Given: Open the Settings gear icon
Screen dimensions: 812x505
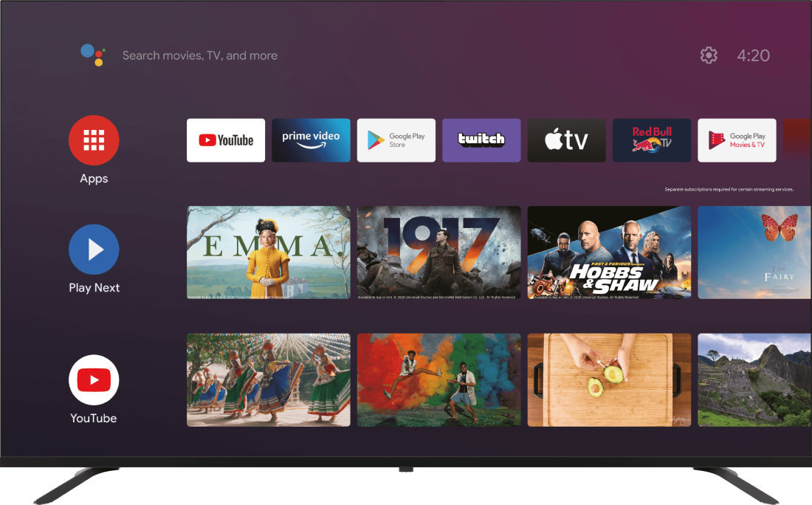Looking at the screenshot, I should (709, 55).
